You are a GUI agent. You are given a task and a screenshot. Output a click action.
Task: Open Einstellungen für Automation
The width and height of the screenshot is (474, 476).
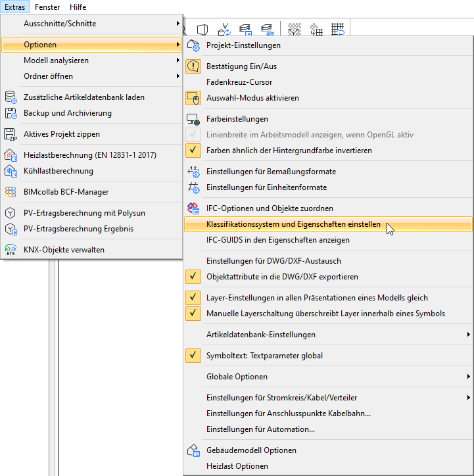point(328,429)
